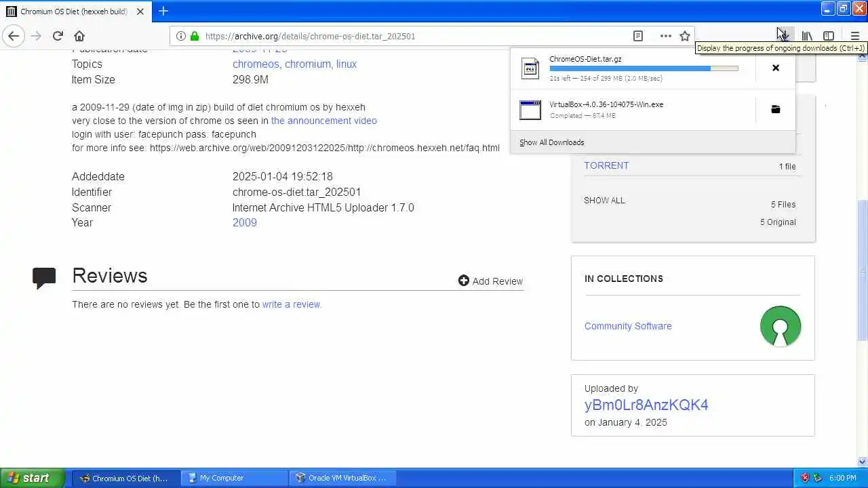Reload the current page
This screenshot has width=868, height=488.
[58, 36]
